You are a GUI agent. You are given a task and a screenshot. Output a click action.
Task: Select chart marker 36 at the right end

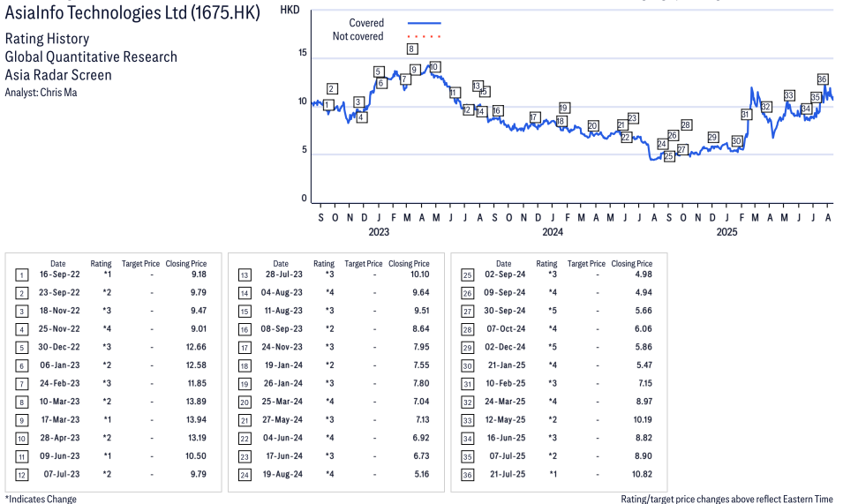[x=822, y=79]
